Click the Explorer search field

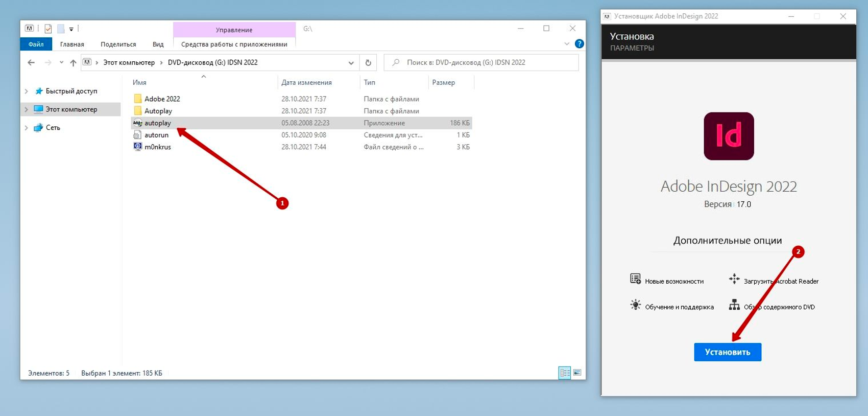[481, 62]
